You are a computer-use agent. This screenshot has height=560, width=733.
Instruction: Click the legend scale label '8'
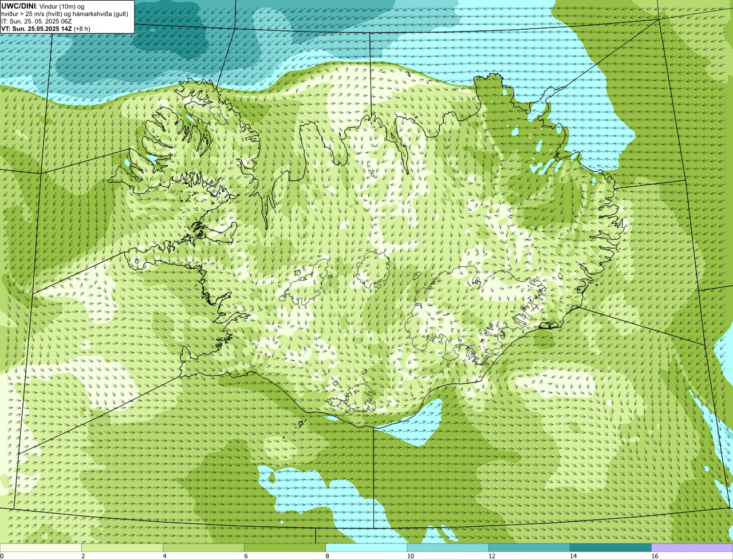[x=327, y=556]
